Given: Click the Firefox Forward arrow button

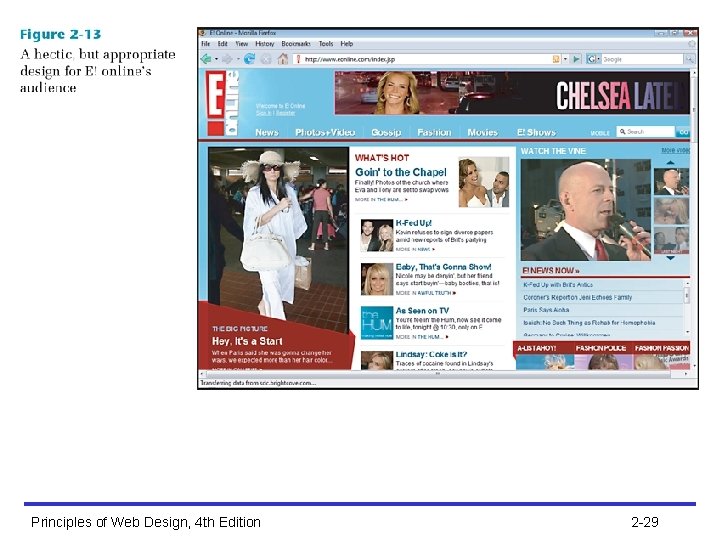Looking at the screenshot, I should pos(227,59).
